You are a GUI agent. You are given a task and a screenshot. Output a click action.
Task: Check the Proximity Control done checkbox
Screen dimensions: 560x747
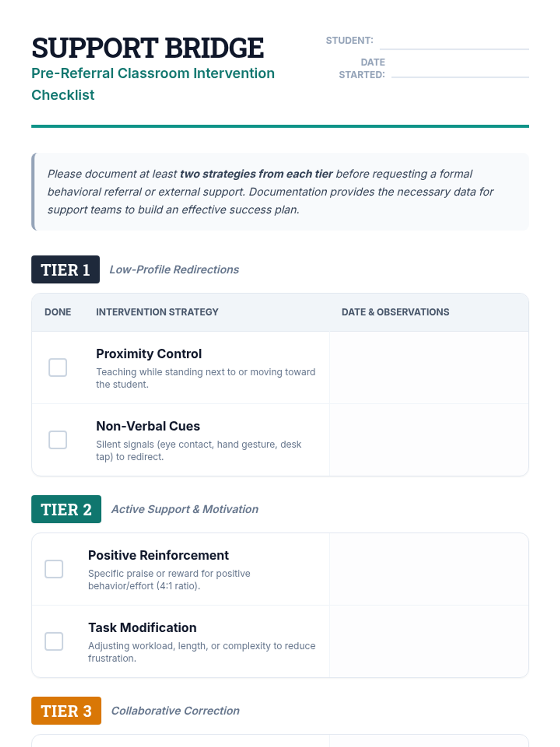[58, 367]
